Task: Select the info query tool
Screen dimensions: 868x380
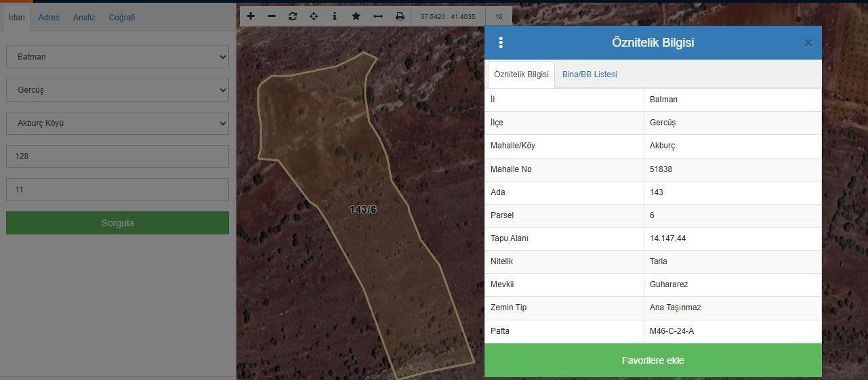Action: coord(335,16)
